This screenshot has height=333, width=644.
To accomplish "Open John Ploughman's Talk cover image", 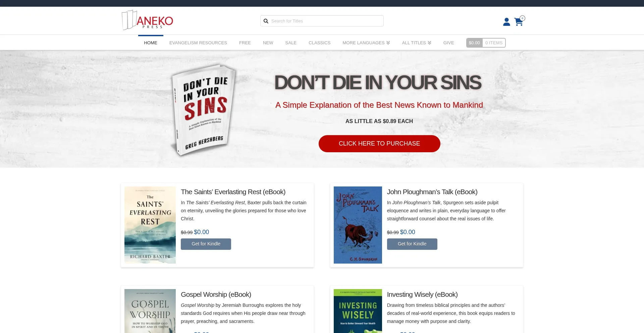I will (x=358, y=225).
